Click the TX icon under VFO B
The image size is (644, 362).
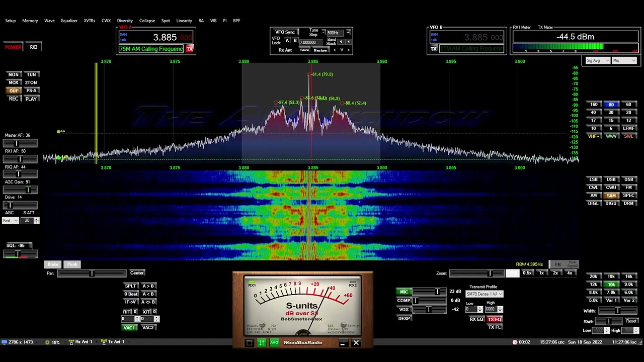click(434, 49)
